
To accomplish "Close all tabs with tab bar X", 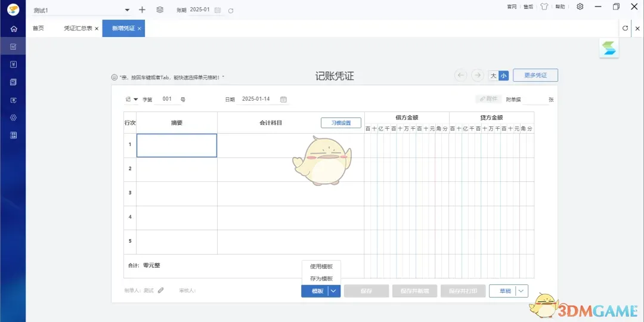I will click(637, 29).
